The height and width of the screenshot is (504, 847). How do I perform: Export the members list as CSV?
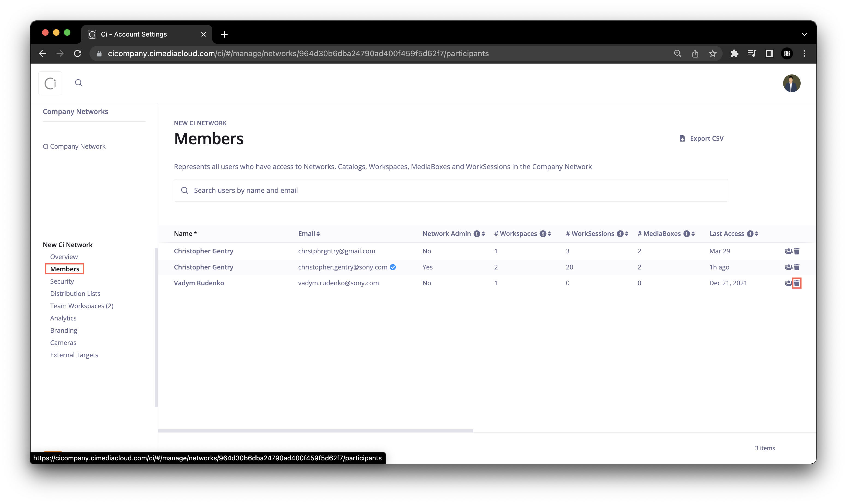(x=701, y=139)
